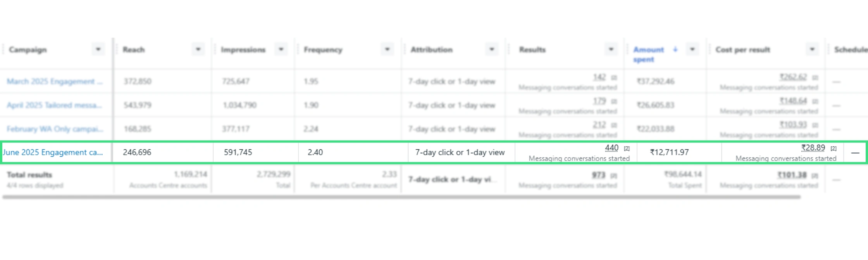The width and height of the screenshot is (868, 260).
Task: Click the footnote icon beside 142 results
Action: (x=614, y=78)
